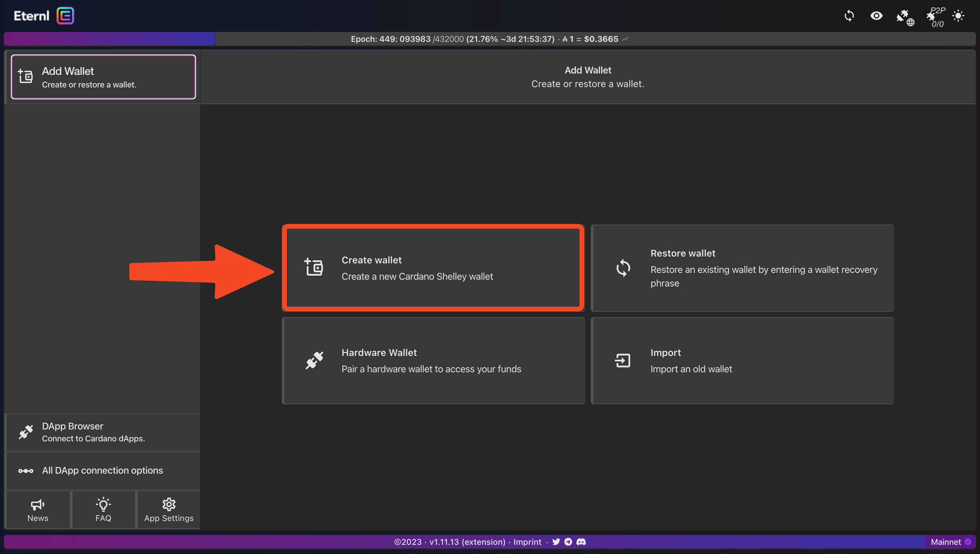The image size is (980, 554).
Task: Click the News tab in bottom bar
Action: 38,509
